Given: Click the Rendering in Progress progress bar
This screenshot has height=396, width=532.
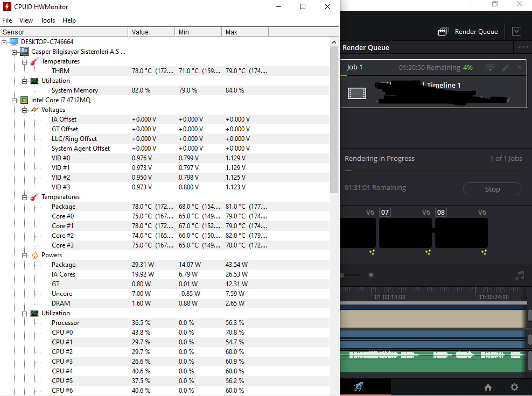Looking at the screenshot, I should pyautogui.click(x=433, y=171).
